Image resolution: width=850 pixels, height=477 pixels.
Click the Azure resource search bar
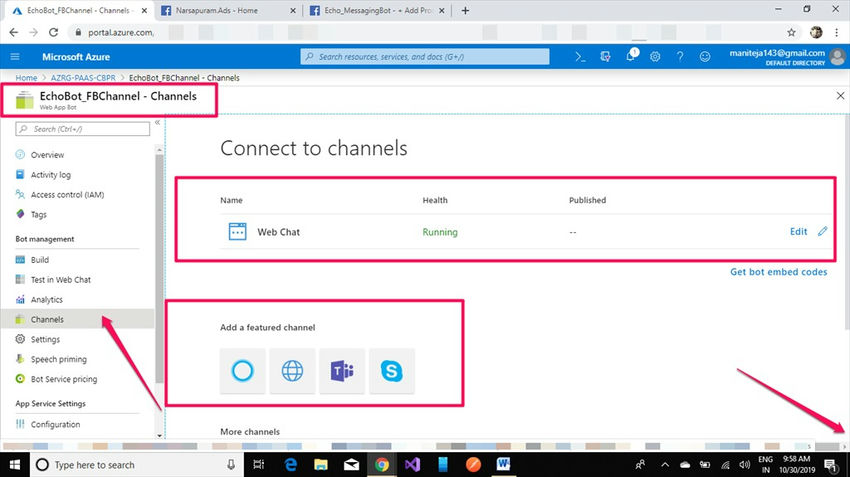(x=425, y=56)
